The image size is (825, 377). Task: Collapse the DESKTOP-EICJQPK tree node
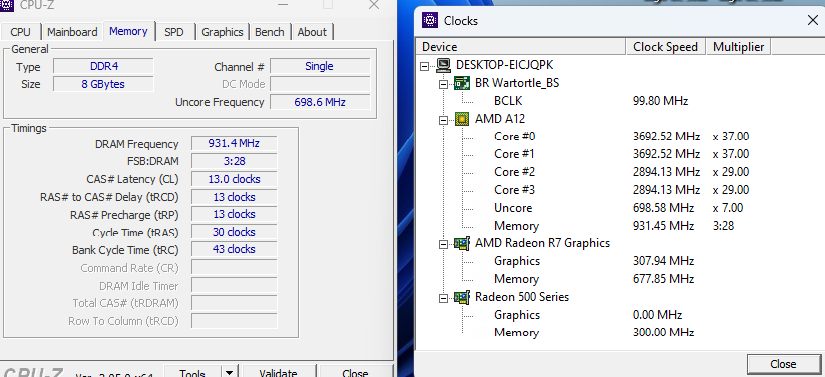(x=425, y=66)
